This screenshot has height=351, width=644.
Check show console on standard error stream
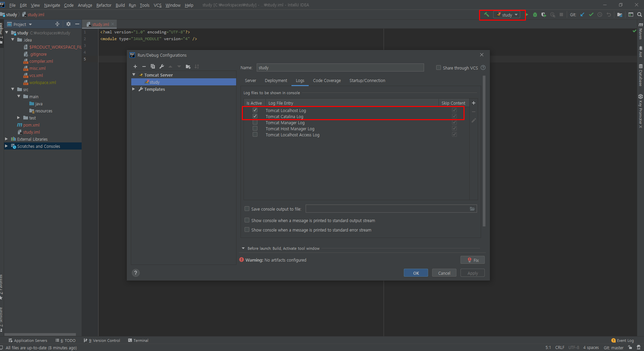tap(247, 230)
